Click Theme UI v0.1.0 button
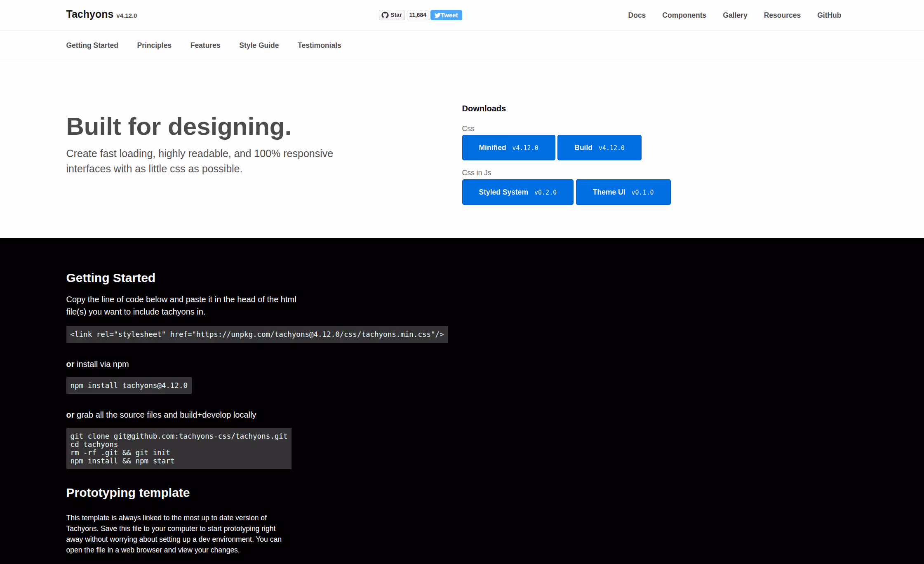Image resolution: width=924 pixels, height=564 pixels. pyautogui.click(x=623, y=192)
